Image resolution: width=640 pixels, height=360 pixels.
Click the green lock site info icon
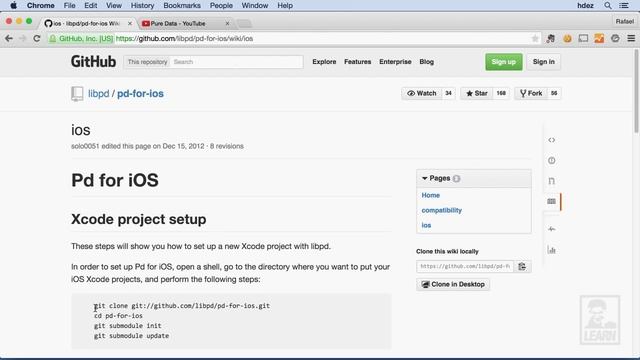pyautogui.click(x=53, y=39)
